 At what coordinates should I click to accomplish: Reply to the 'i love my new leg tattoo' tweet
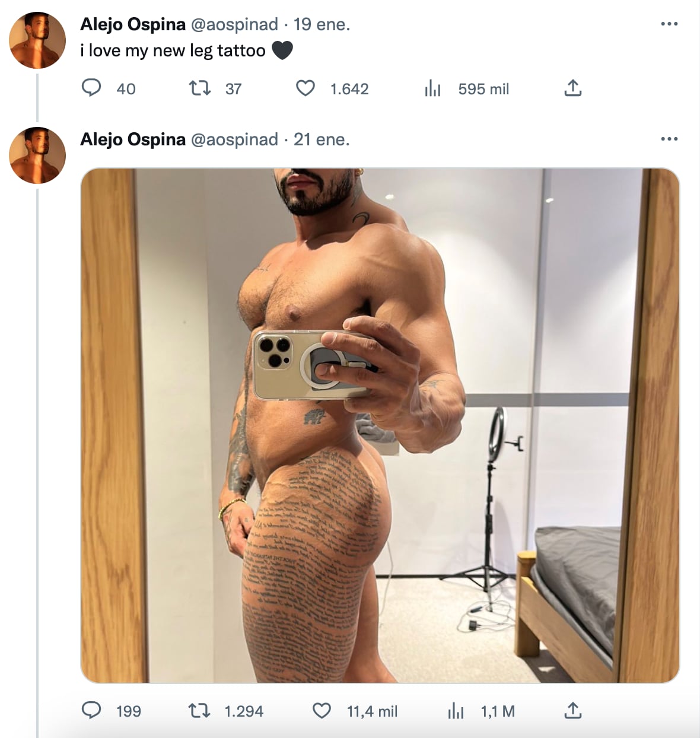pos(91,89)
